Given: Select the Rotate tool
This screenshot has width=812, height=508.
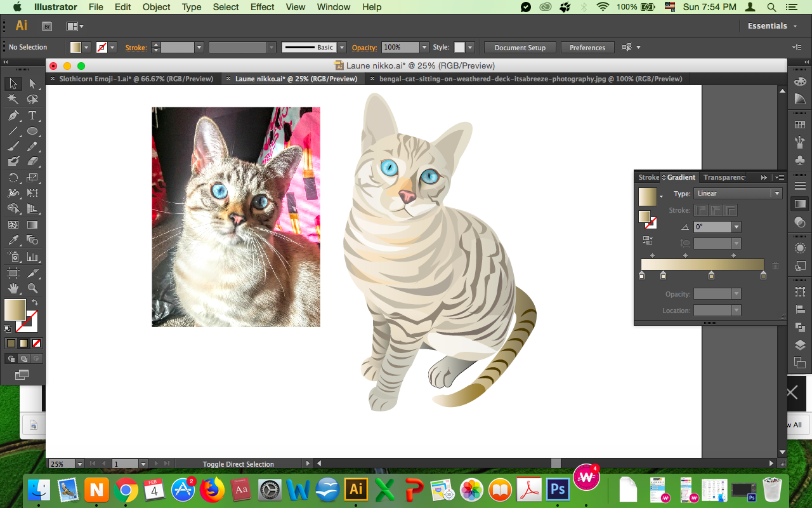Looking at the screenshot, I should (13, 178).
